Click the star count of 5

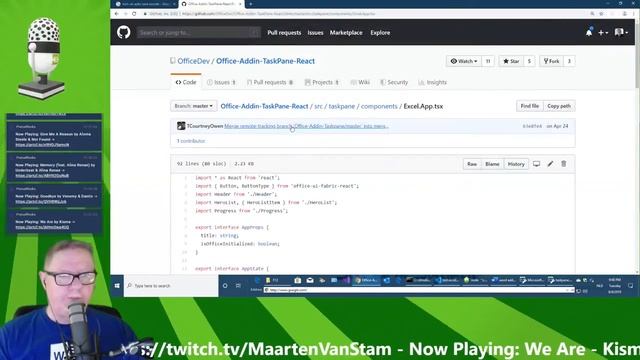pyautogui.click(x=529, y=61)
